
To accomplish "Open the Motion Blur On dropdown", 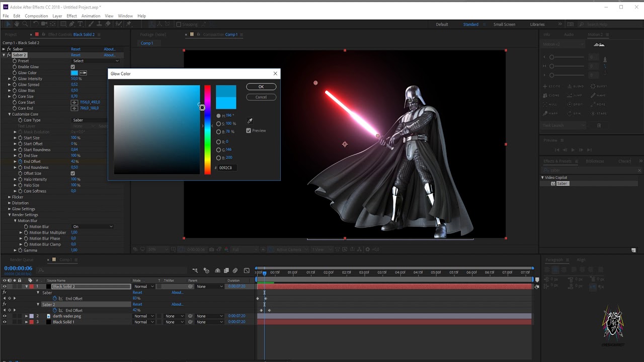I will 93,227.
